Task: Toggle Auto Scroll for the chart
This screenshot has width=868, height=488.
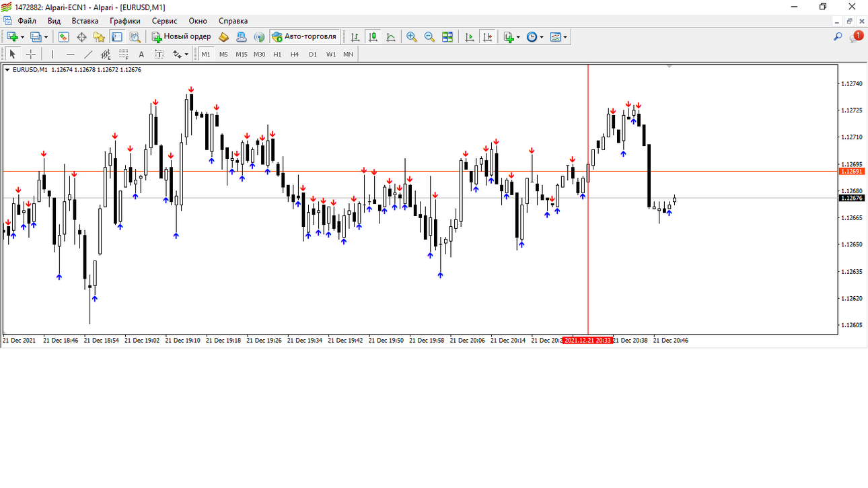Action: [470, 37]
